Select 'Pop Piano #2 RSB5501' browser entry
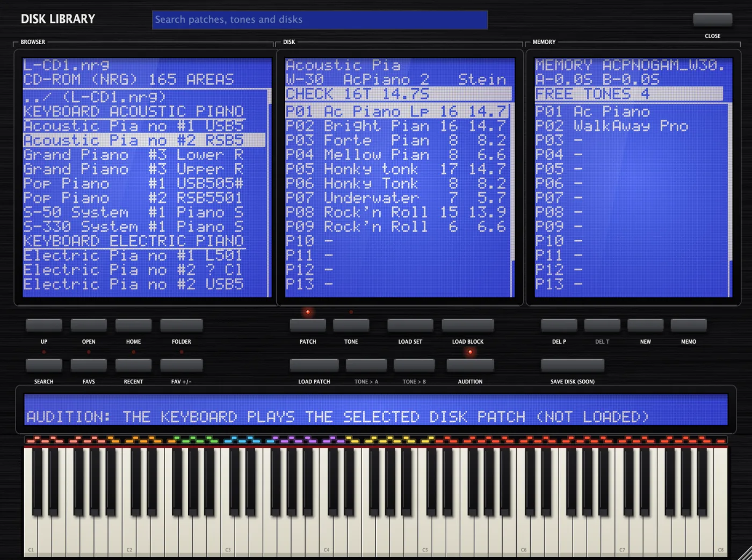The height and width of the screenshot is (560, 752). pyautogui.click(x=144, y=198)
